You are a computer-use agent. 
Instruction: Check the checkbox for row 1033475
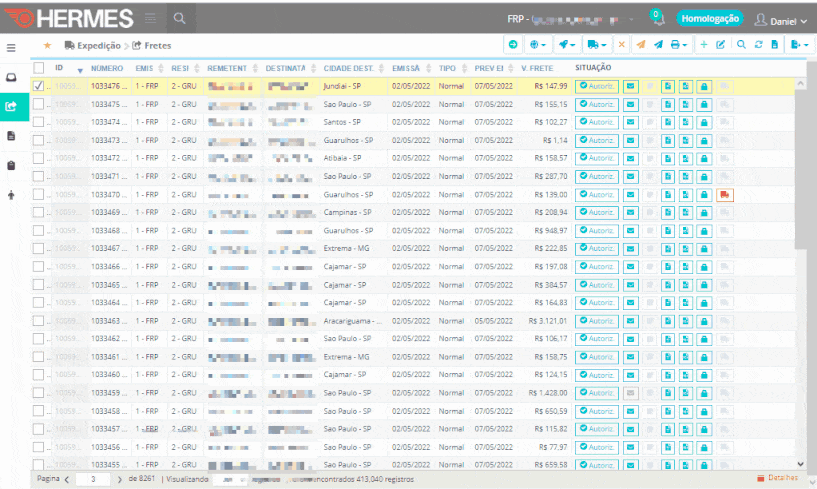(x=39, y=104)
